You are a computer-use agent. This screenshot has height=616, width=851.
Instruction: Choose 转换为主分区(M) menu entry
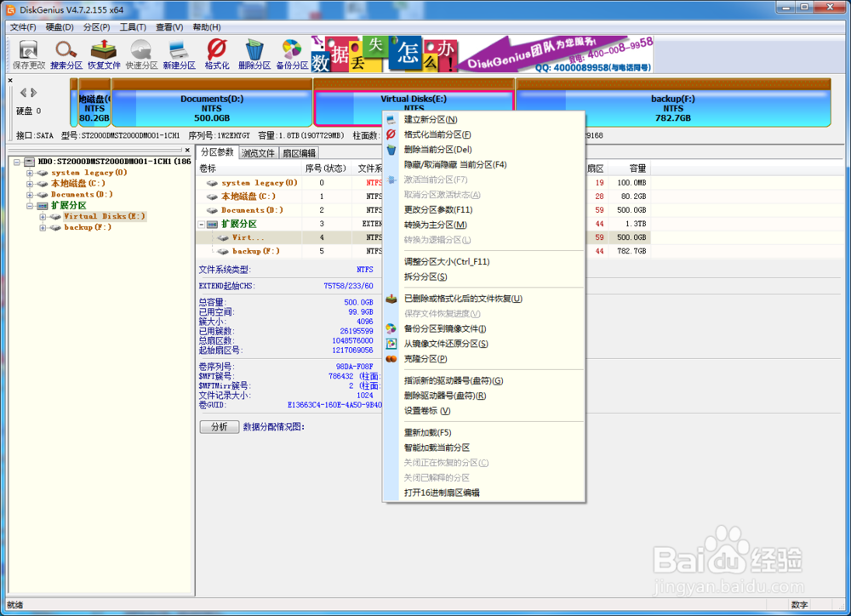click(x=435, y=225)
